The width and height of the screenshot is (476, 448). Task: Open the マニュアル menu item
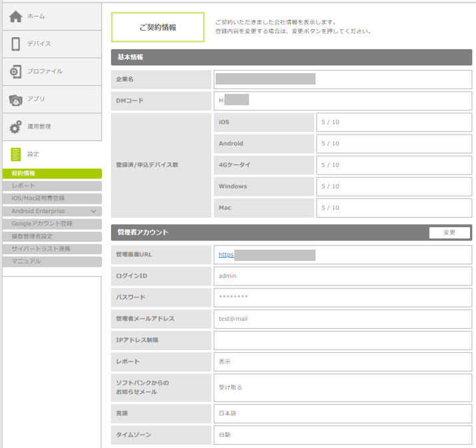(52, 262)
